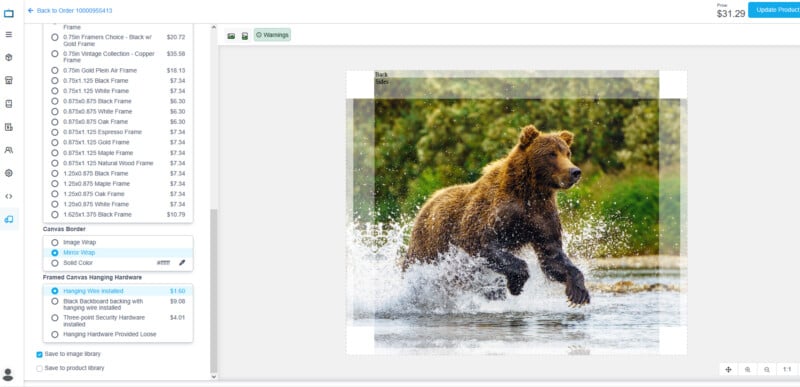Click the $31.29 price at top right
The height and width of the screenshot is (387, 800).
pos(731,14)
